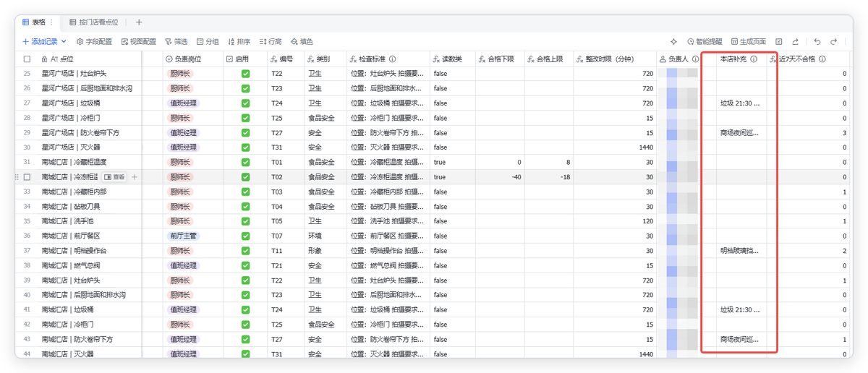Click cell 星河广场店 | 后厨地面和排水沟
This screenshot has width=868, height=373.
point(87,88)
